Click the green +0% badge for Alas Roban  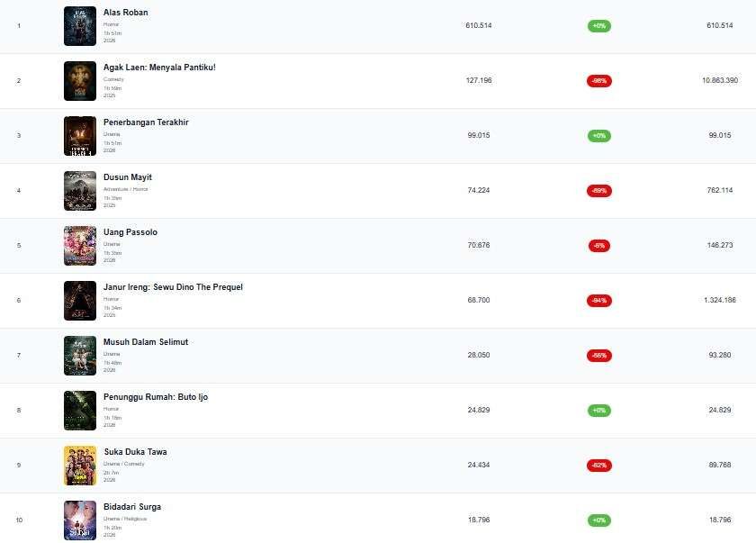tap(598, 26)
